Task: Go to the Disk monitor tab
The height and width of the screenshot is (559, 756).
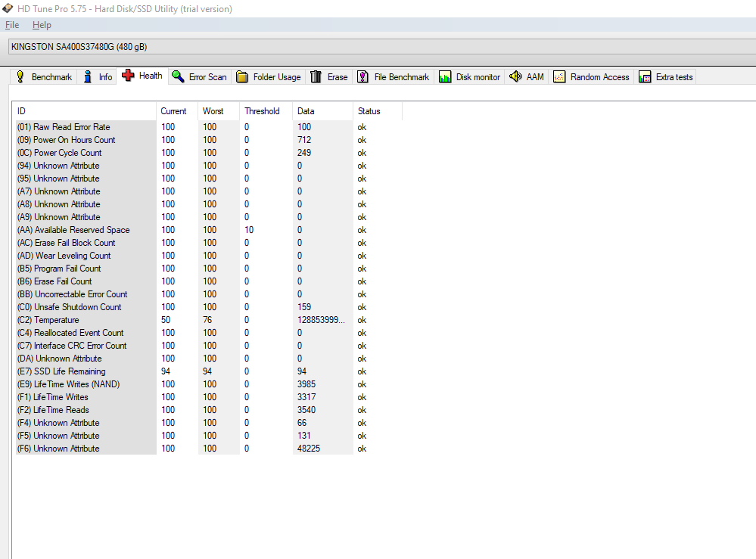Action: click(470, 76)
